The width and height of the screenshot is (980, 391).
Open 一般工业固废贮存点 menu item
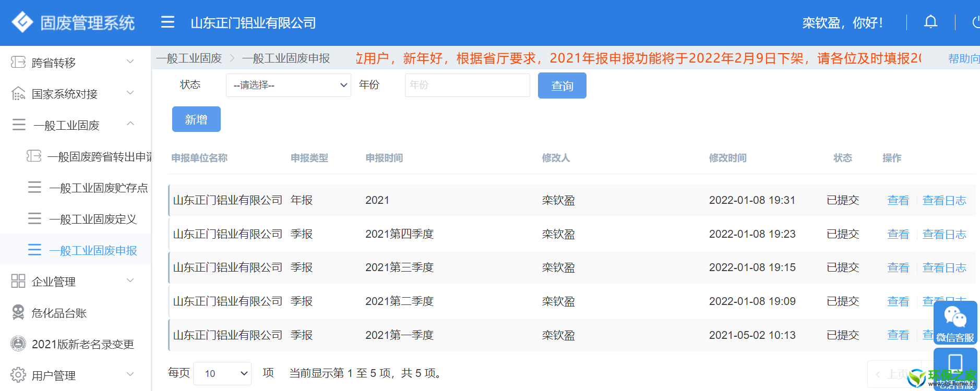pos(99,188)
